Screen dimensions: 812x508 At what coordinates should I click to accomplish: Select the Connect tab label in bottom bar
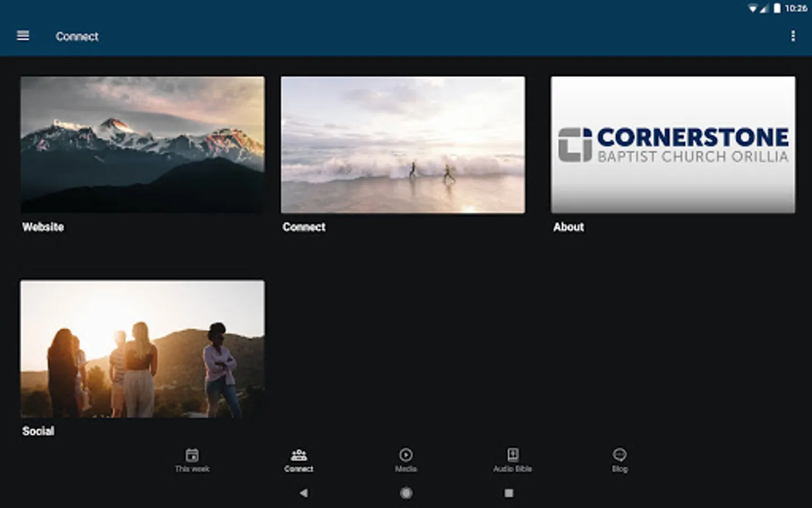(299, 469)
